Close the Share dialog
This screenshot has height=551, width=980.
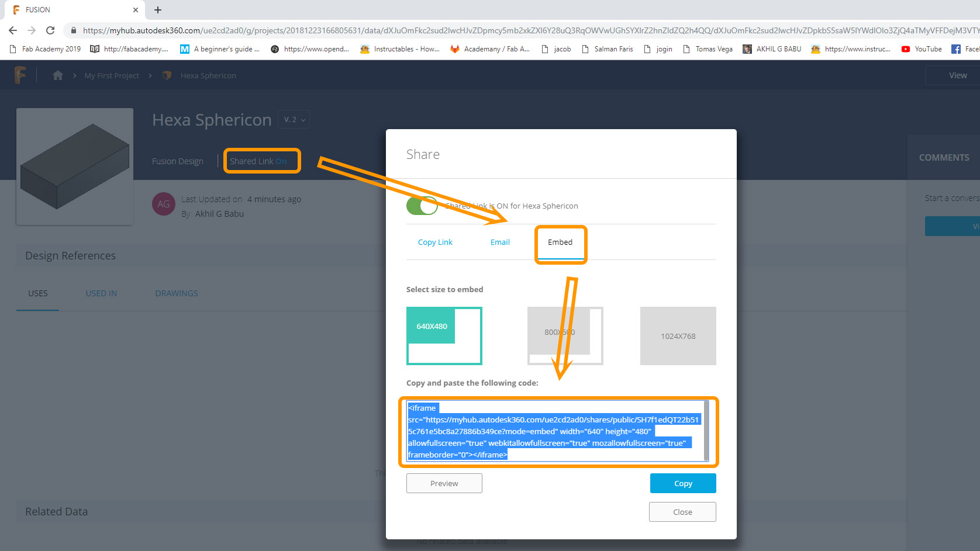click(682, 512)
